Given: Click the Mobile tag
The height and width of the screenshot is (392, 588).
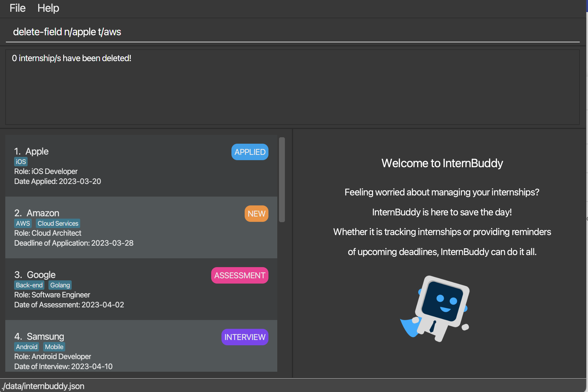Looking at the screenshot, I should 54,347.
